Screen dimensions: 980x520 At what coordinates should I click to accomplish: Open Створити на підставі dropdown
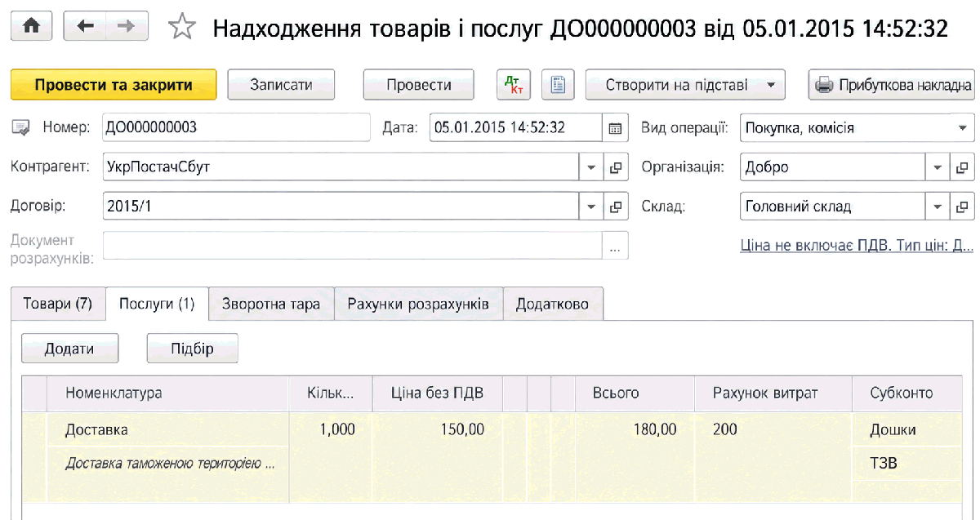(685, 84)
